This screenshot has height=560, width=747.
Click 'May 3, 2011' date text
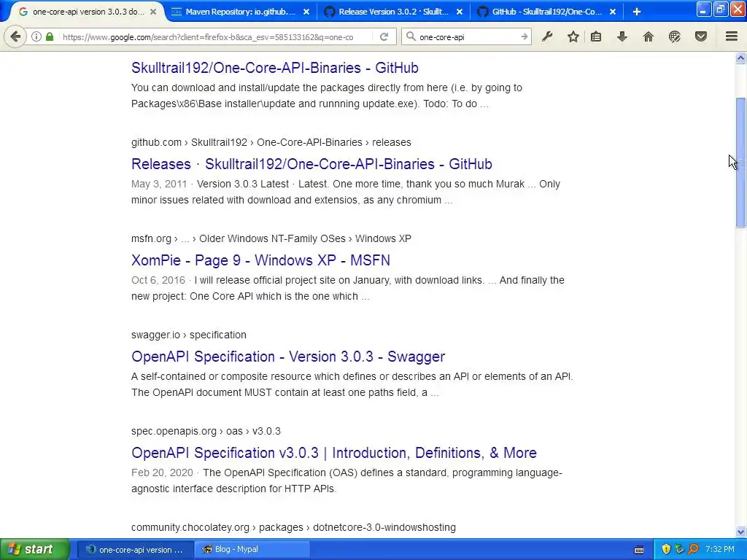[159, 184]
